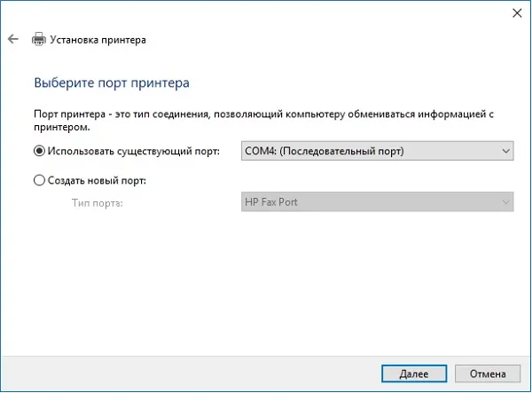Click the Выберите порт принтера heading

point(112,83)
